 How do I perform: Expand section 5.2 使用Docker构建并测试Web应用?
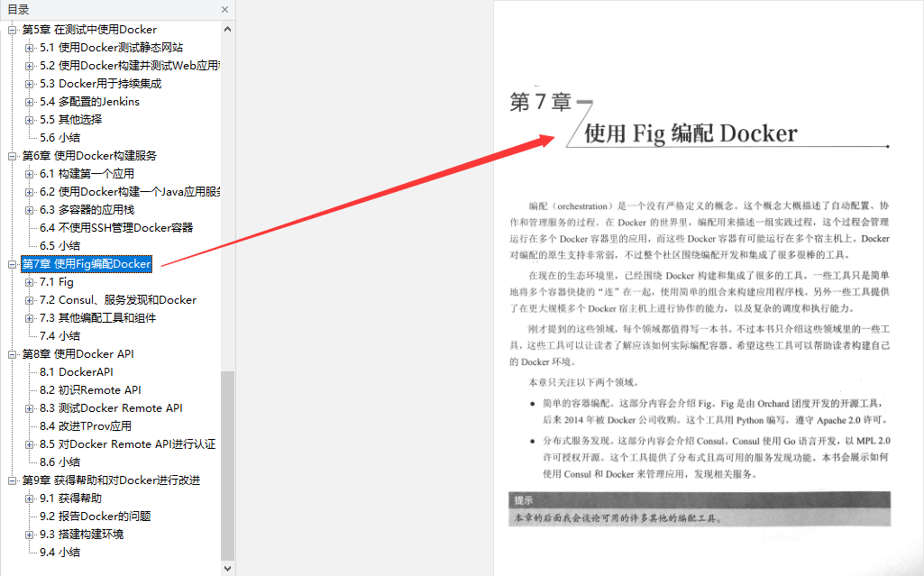click(29, 66)
